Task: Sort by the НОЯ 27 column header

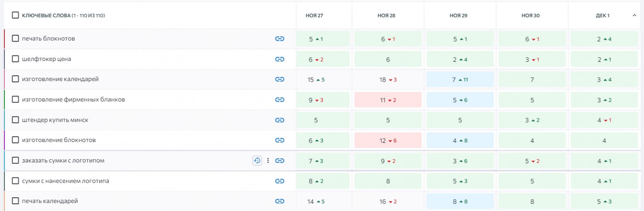Action: pyautogui.click(x=314, y=15)
